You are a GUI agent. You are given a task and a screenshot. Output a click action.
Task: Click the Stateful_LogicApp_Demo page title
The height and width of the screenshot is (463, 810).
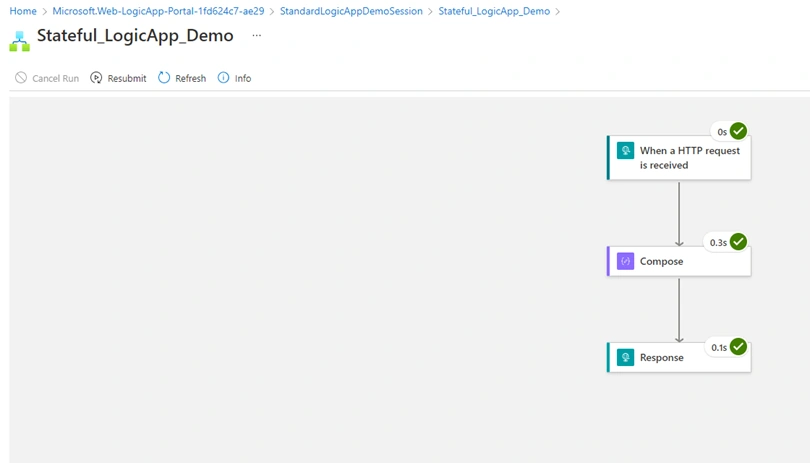click(x=135, y=36)
